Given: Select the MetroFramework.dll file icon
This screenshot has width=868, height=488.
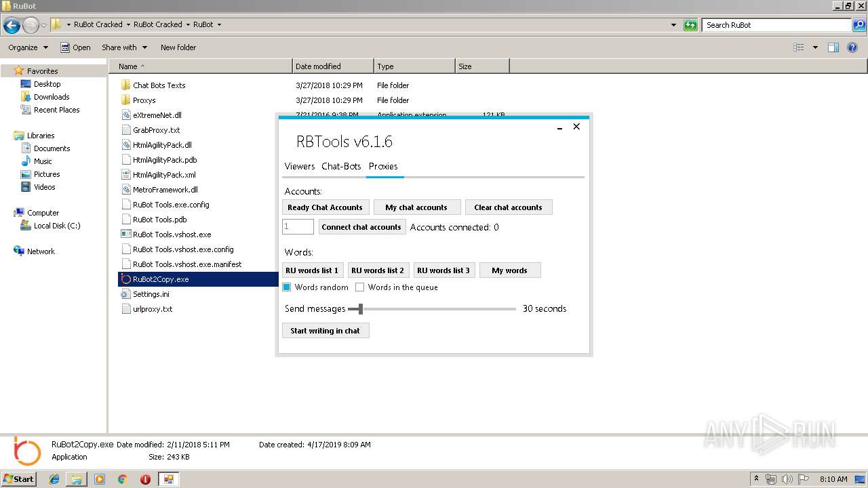Looking at the screenshot, I should click(x=125, y=190).
